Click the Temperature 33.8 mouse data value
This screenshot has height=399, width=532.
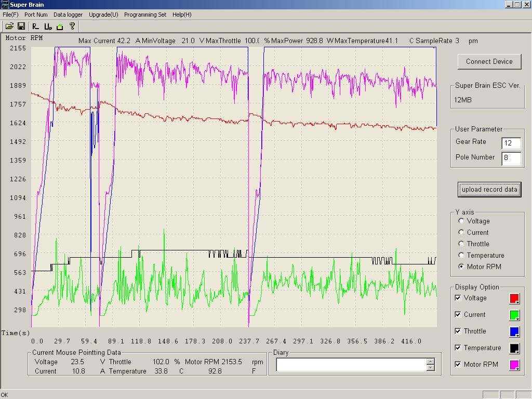(161, 371)
